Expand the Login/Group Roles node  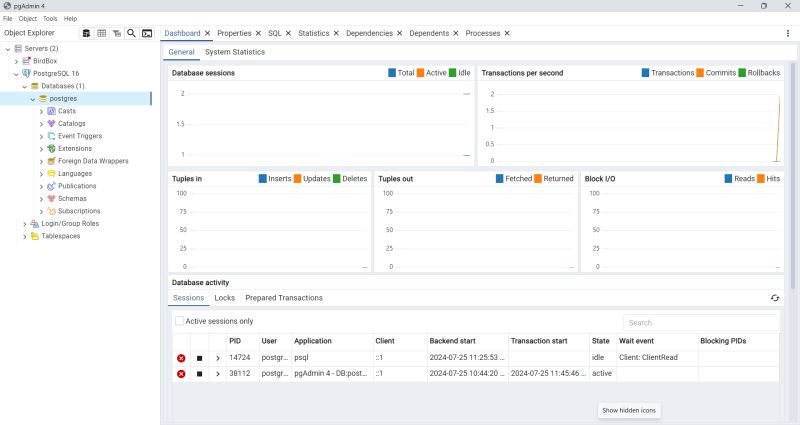[24, 224]
